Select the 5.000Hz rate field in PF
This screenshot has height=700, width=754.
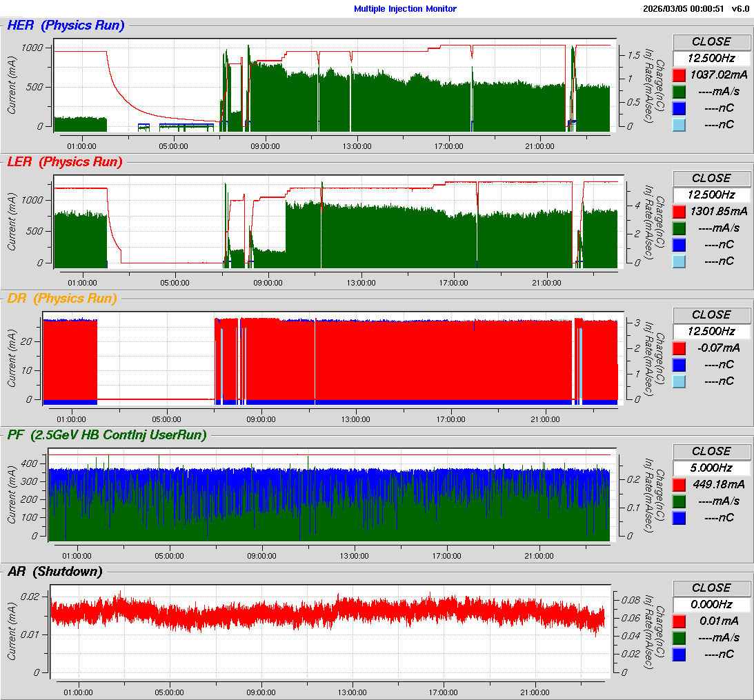[711, 468]
